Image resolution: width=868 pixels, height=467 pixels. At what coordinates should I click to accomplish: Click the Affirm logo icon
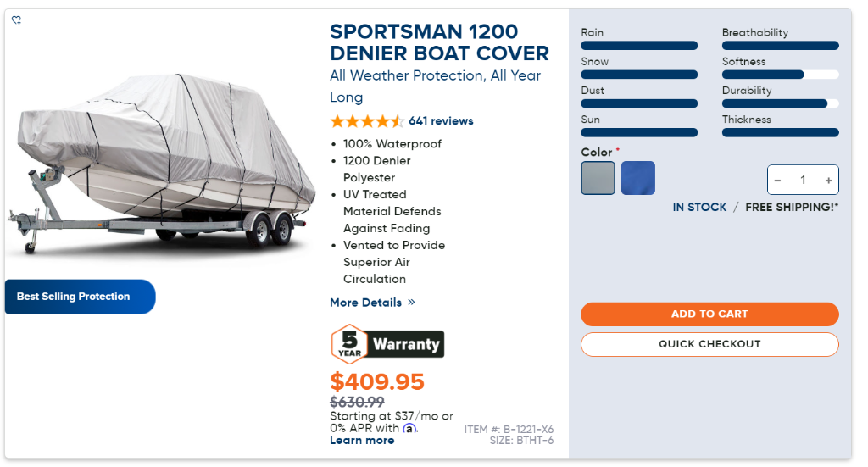409,429
